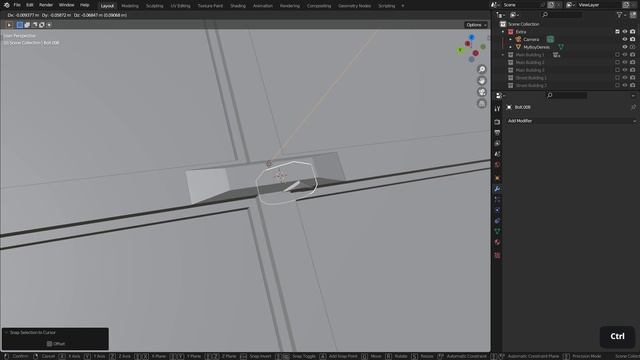Enable Main Building 2 collection checkbox
The height and width of the screenshot is (360, 640).
click(x=617, y=62)
